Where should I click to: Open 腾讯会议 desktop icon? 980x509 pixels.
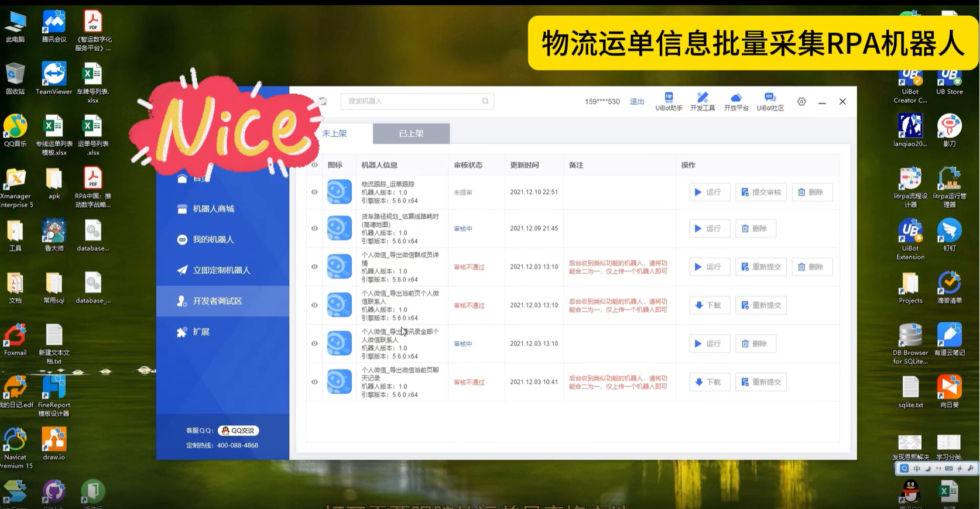point(54,27)
